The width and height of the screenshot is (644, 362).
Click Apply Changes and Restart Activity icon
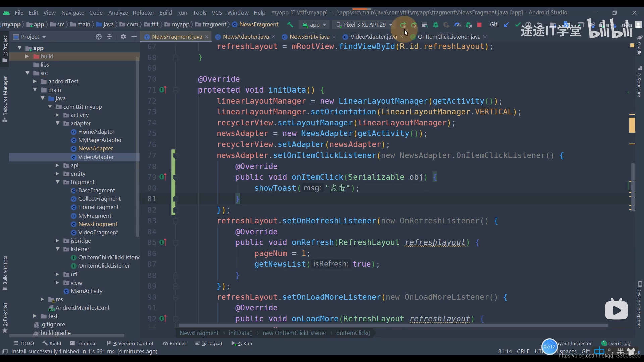pos(414,25)
